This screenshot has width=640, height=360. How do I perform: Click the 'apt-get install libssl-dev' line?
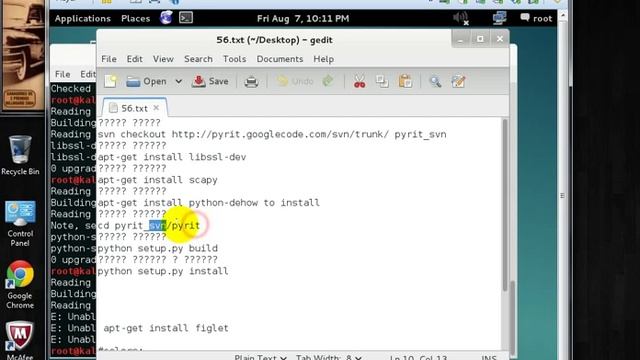(172, 157)
